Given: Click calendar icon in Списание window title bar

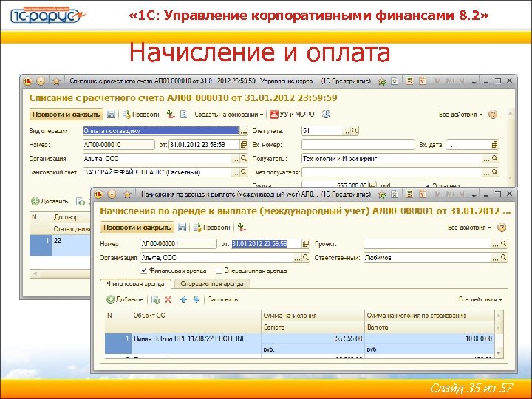Looking at the screenshot, I should coord(423,81).
